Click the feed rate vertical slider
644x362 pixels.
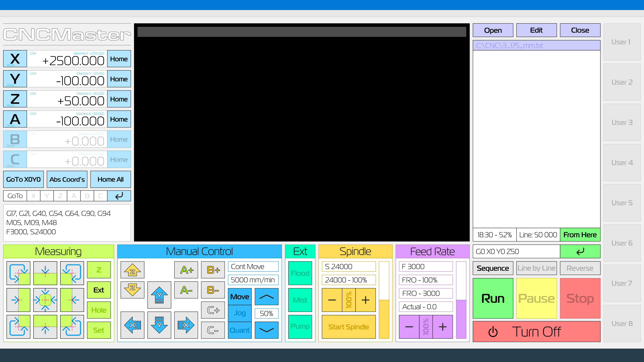click(x=461, y=300)
